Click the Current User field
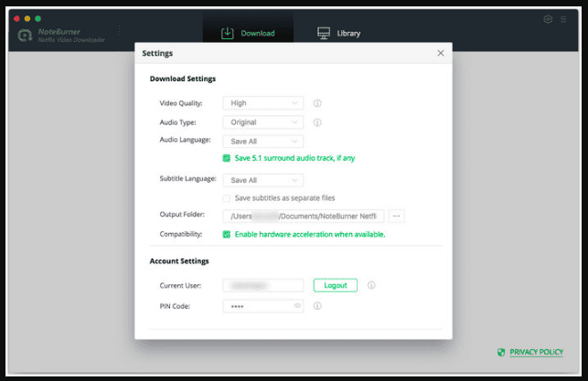The height and width of the screenshot is (381, 588). click(262, 285)
